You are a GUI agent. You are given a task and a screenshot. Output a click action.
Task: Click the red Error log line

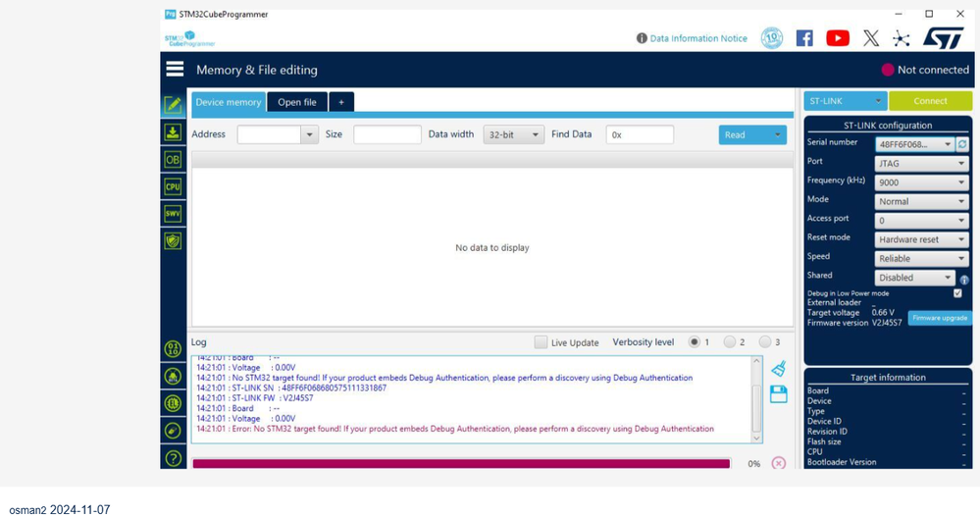[455, 429]
